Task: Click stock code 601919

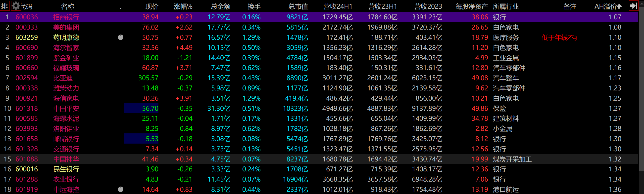Action: click(27, 189)
